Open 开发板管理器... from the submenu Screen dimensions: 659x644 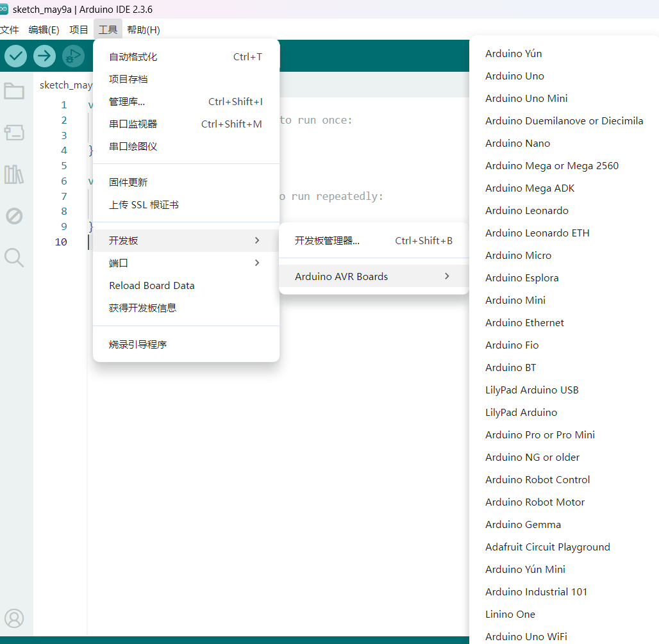374,241
